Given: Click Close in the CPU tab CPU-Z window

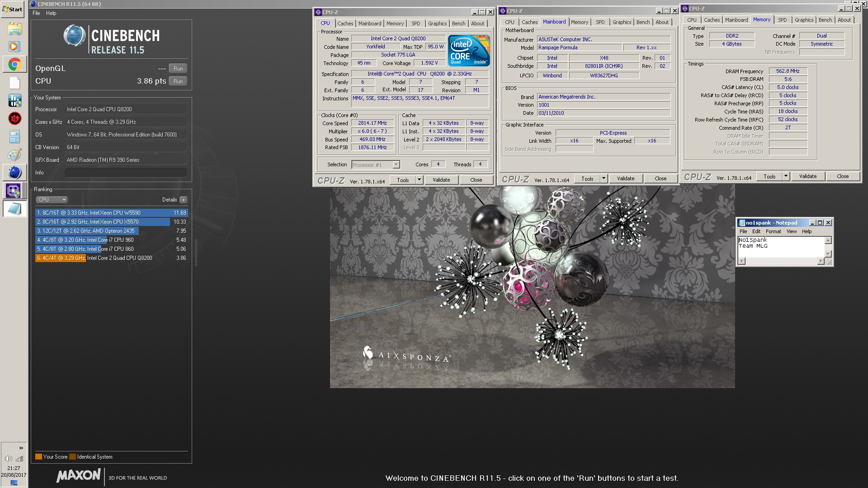Looking at the screenshot, I should (476, 180).
